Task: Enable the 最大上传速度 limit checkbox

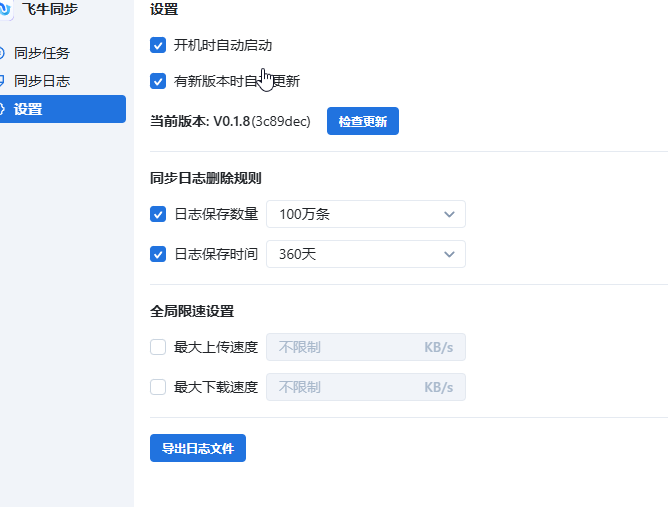Action: [x=158, y=347]
